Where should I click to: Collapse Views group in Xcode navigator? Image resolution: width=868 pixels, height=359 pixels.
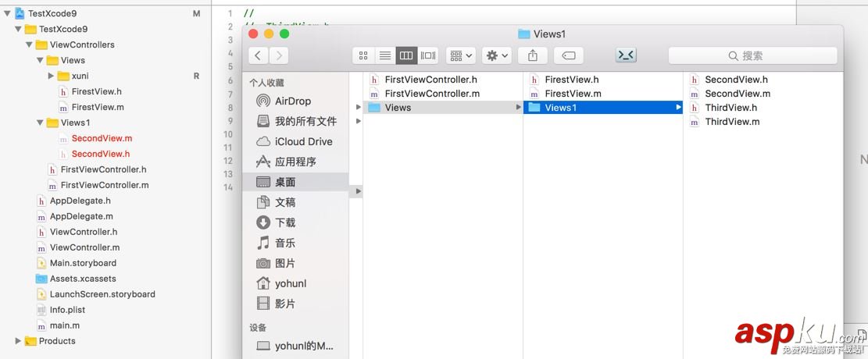point(40,60)
